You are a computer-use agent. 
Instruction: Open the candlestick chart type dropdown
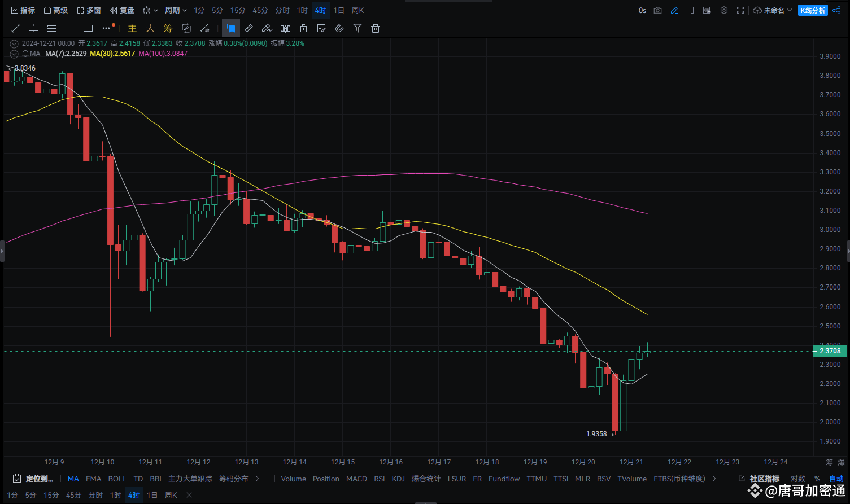150,10
